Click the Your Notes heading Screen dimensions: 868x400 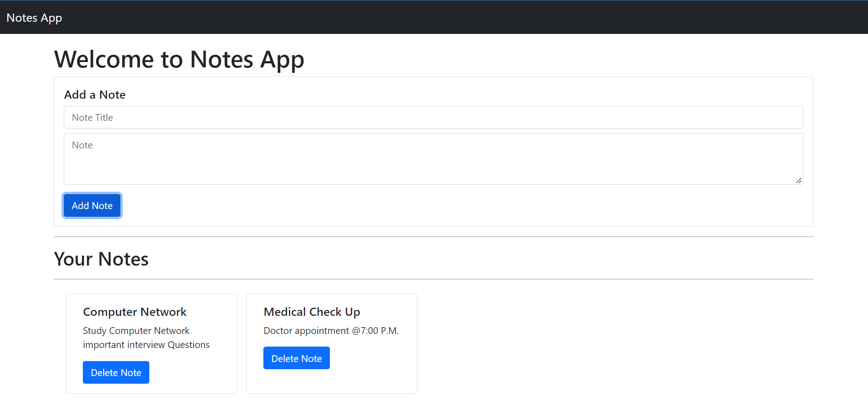pyautogui.click(x=101, y=258)
